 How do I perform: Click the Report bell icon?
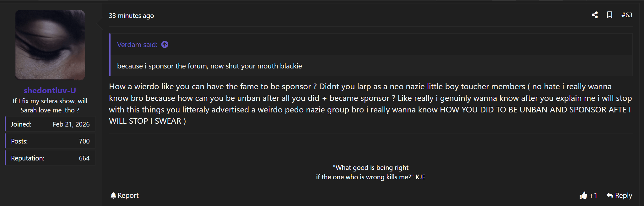point(113,196)
